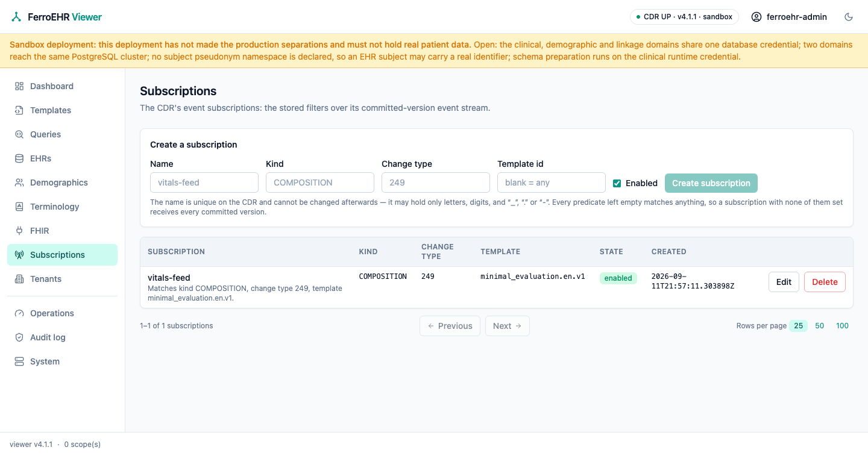Select the Operations gauge icon
This screenshot has height=456, width=868.
coord(19,313)
